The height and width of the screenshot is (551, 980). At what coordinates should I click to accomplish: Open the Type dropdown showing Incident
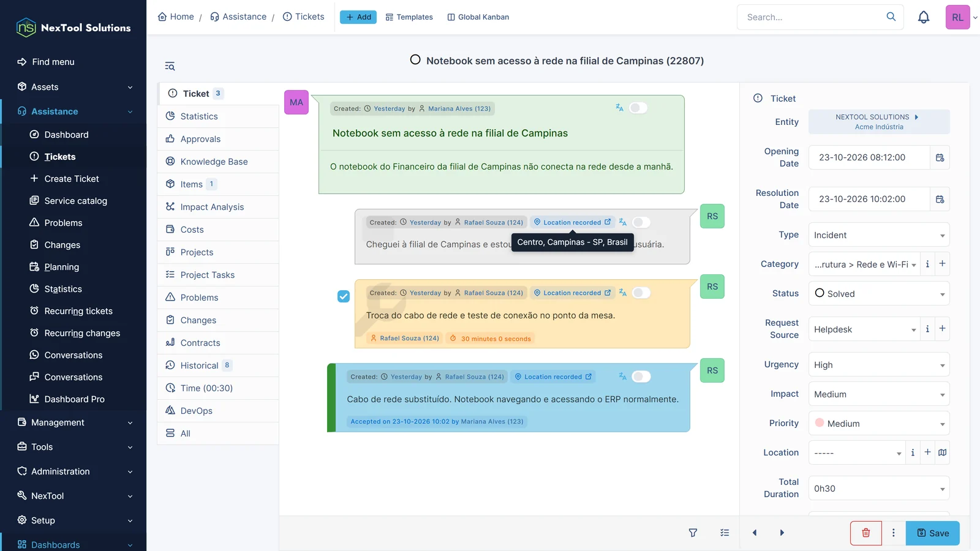click(x=879, y=235)
